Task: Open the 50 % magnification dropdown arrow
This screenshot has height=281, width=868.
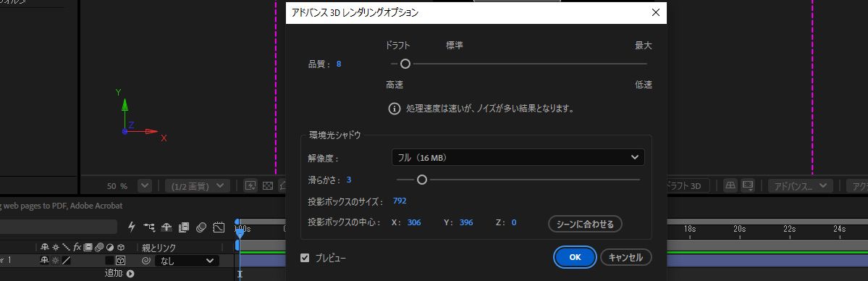Action: pyautogui.click(x=145, y=185)
